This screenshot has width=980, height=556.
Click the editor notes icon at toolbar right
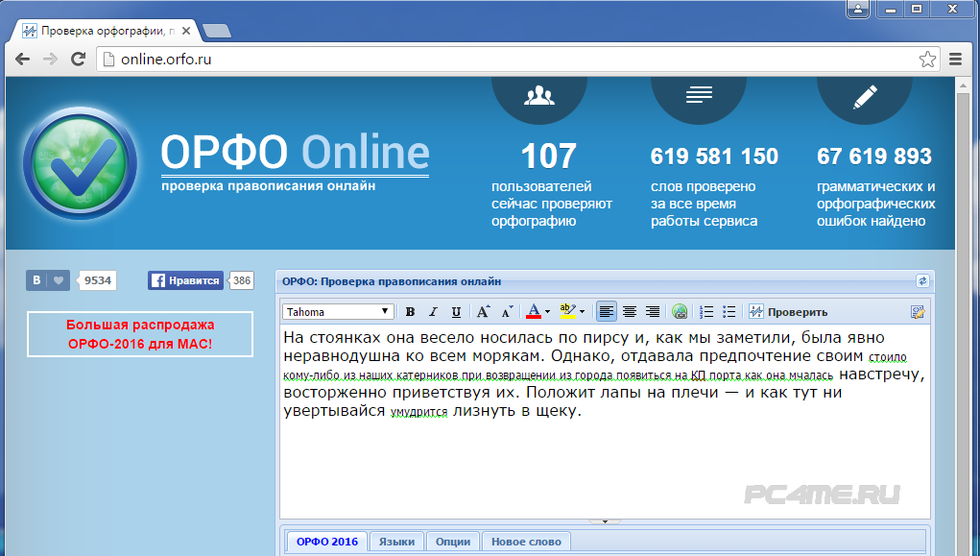tap(918, 311)
